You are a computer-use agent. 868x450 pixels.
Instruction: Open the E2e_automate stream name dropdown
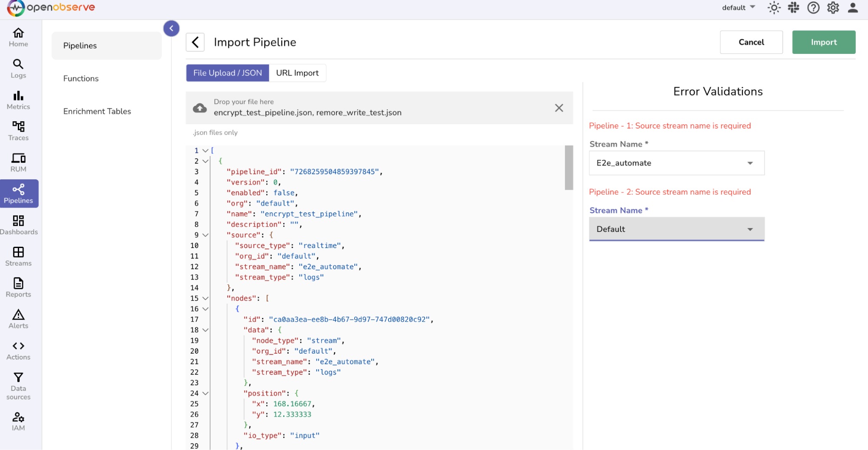point(676,163)
